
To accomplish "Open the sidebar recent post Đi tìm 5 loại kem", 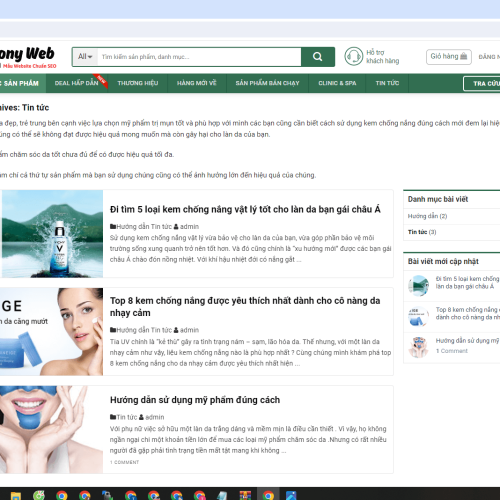I will 467,282.
